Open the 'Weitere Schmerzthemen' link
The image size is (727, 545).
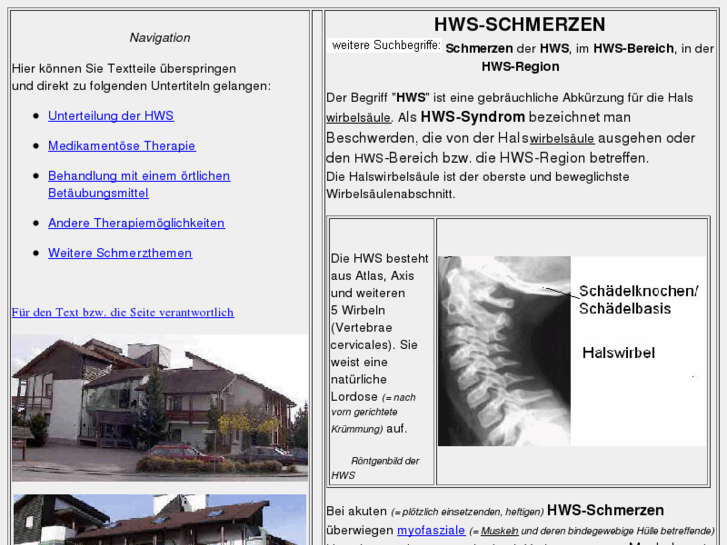coord(120,253)
